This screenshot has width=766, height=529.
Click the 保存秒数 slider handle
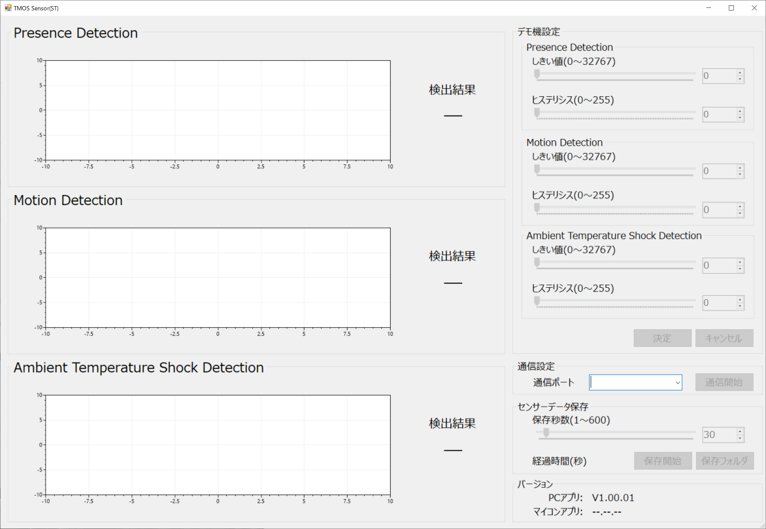tap(546, 434)
